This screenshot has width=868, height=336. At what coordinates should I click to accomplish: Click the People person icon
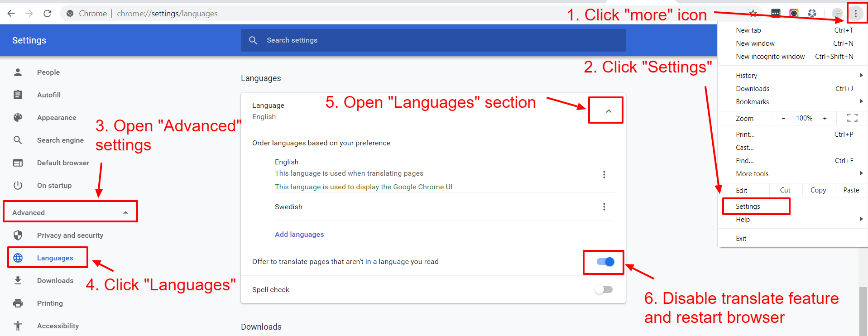(18, 72)
